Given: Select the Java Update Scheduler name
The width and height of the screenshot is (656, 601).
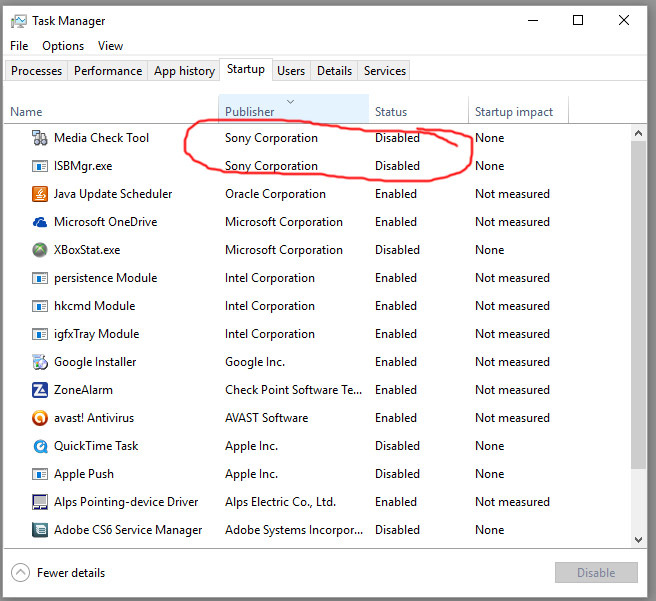Looking at the screenshot, I should 113,194.
